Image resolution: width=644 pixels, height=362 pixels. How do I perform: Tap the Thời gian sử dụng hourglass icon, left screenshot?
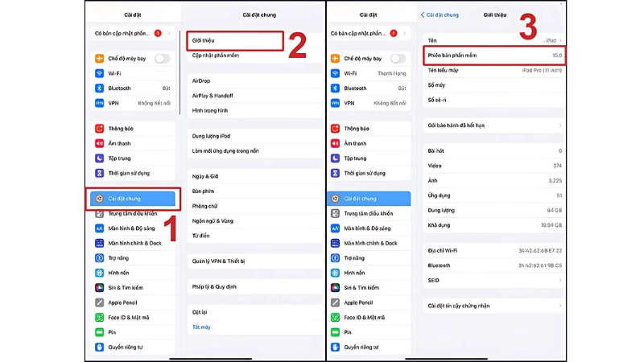(99, 173)
